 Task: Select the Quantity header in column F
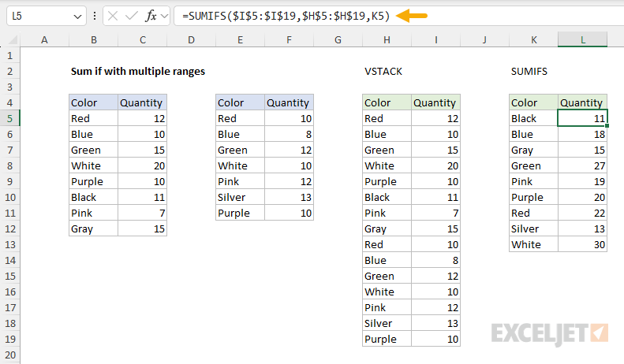pos(289,102)
